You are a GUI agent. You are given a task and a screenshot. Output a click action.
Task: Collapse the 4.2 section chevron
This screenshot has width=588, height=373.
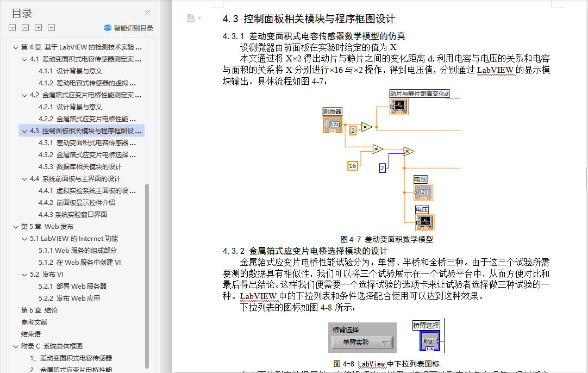coord(24,95)
